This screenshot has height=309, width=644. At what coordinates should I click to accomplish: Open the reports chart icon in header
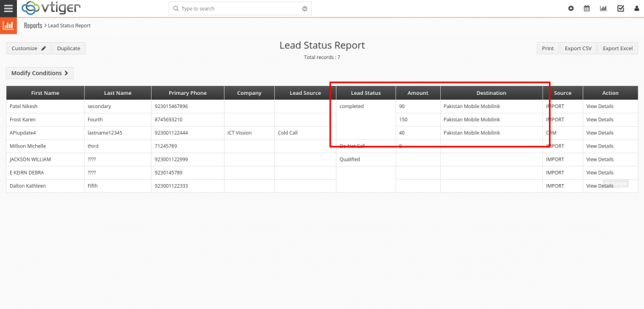[603, 9]
